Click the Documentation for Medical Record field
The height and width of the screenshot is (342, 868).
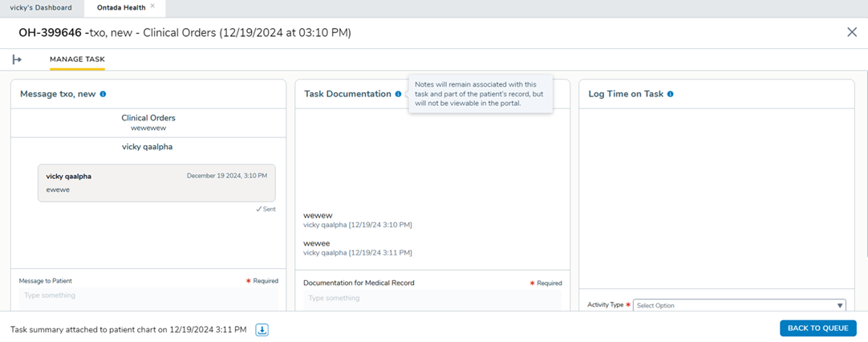tap(432, 299)
